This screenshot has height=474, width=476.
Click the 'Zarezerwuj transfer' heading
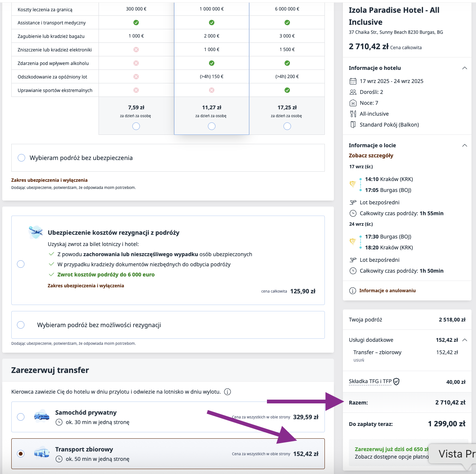50,370
